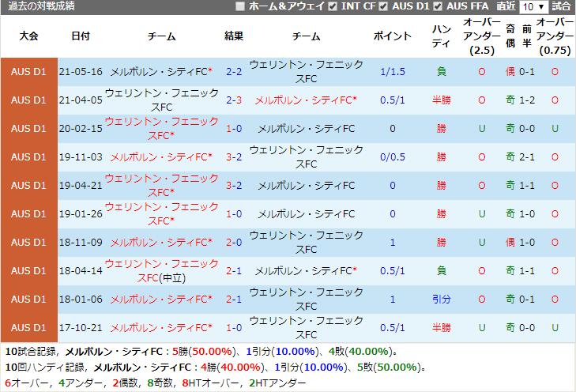Click 6オーバー in bottom summary
Image resolution: width=576 pixels, height=392 pixels.
coord(26,383)
